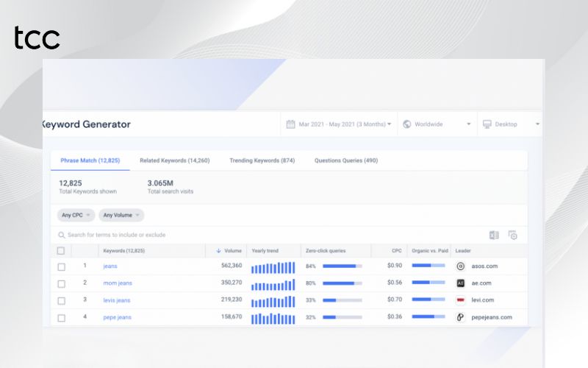Click the search magnifier icon
Viewport: 588px width, 368px height.
tap(62, 236)
